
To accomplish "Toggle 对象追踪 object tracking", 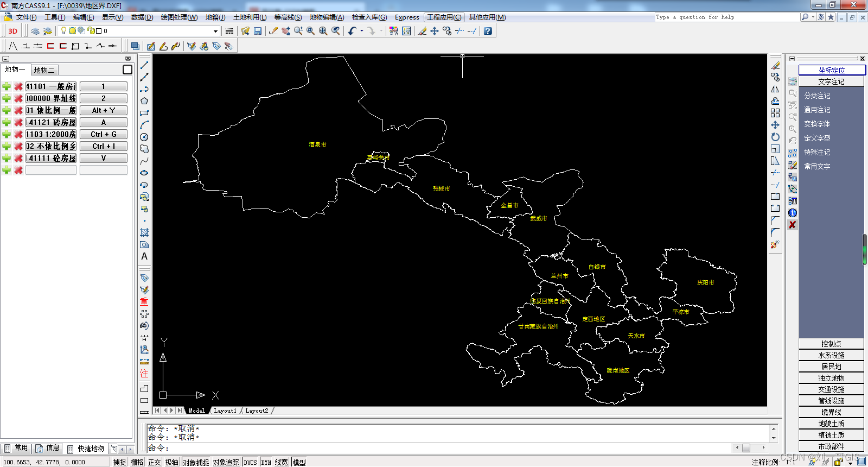I will pyautogui.click(x=226, y=462).
